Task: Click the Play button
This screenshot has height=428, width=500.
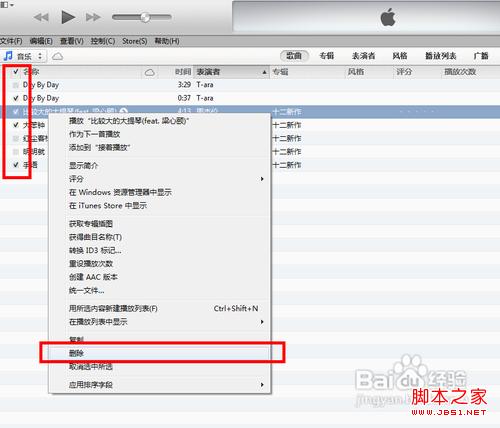Action: coord(68,17)
